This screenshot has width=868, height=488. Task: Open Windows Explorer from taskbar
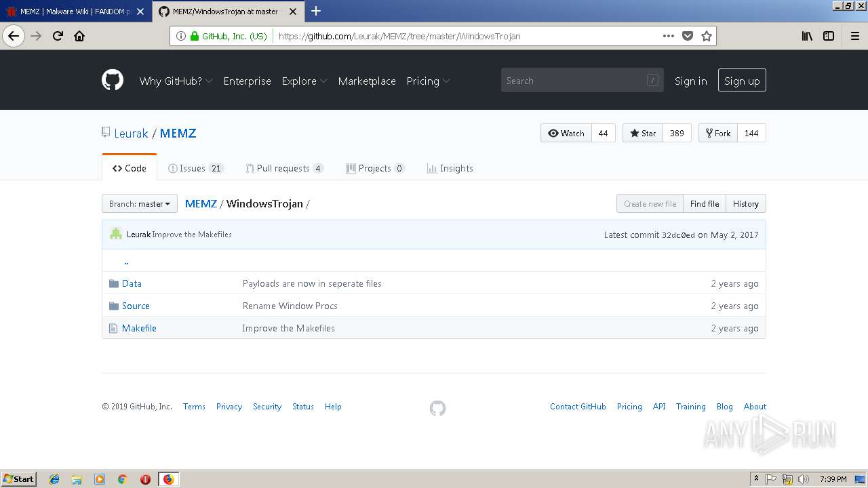click(77, 479)
